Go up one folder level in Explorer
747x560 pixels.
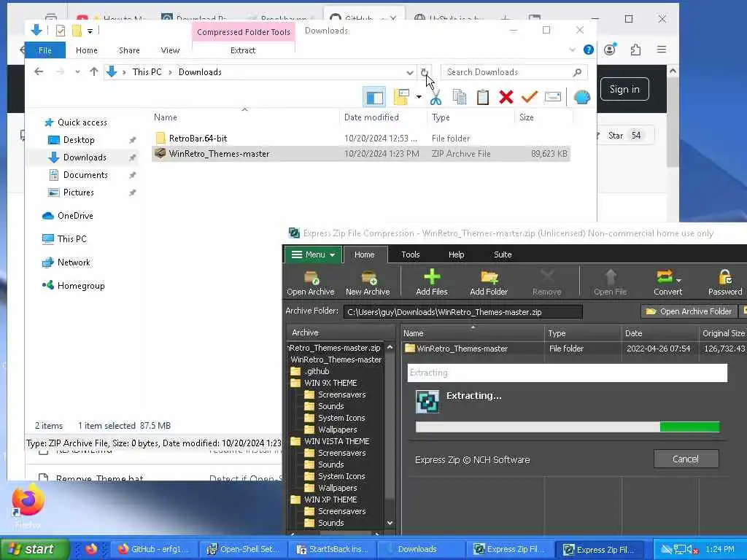[x=94, y=72]
